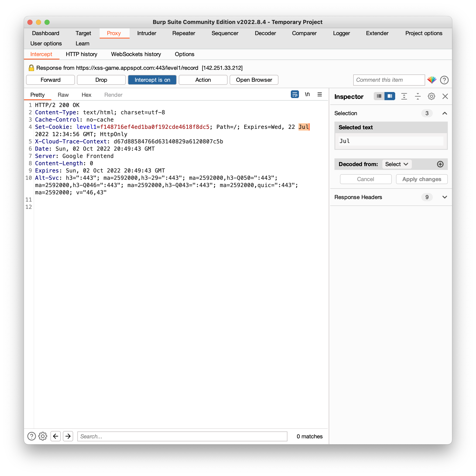The width and height of the screenshot is (476, 476).
Task: Toggle show non-printable characters (\n) icon
Action: click(x=307, y=94)
